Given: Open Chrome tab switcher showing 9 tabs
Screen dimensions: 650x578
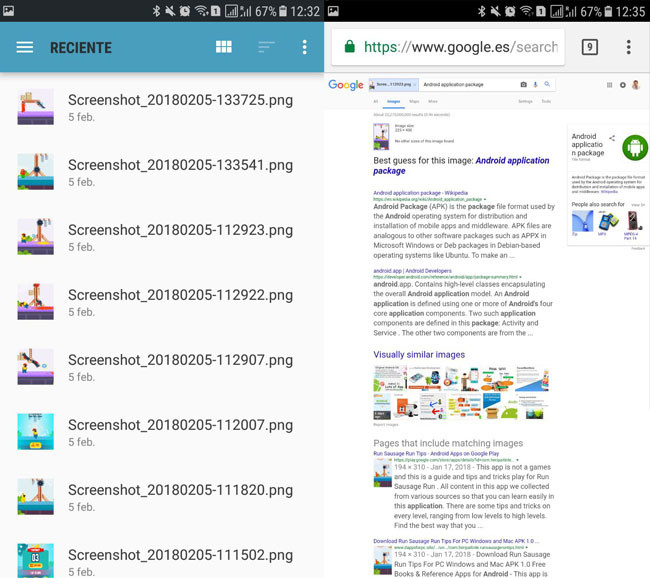Looking at the screenshot, I should click(589, 47).
